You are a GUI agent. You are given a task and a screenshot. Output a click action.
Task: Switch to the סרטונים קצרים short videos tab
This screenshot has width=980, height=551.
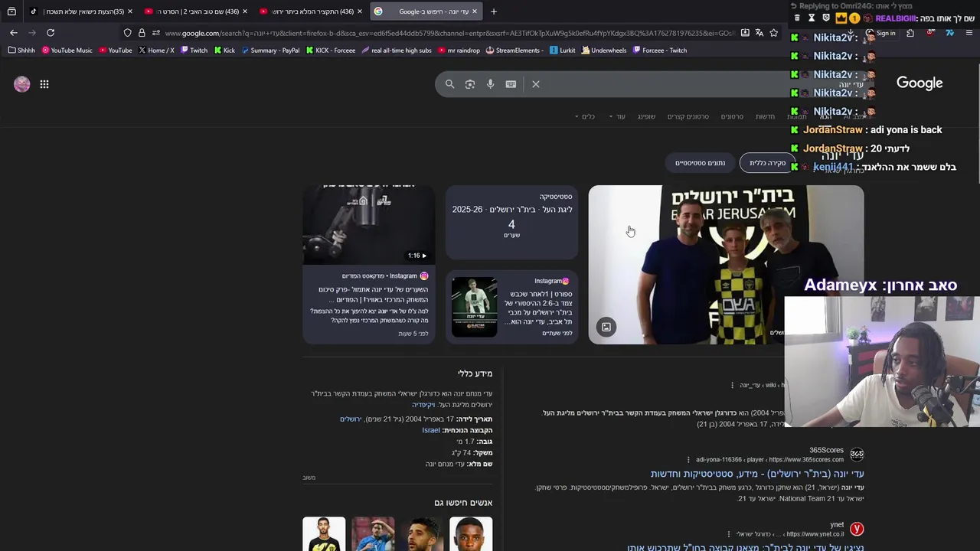coord(688,116)
